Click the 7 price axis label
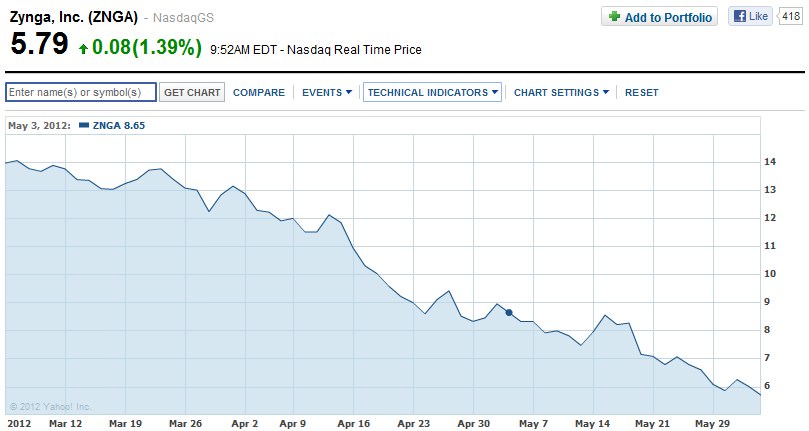Viewport: 809px width, 431px height. [767, 357]
